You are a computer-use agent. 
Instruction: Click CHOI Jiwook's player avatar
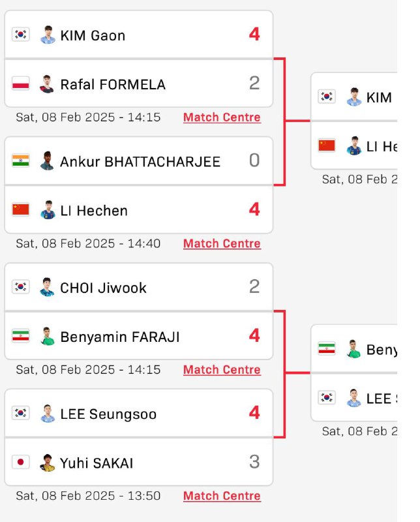47,286
